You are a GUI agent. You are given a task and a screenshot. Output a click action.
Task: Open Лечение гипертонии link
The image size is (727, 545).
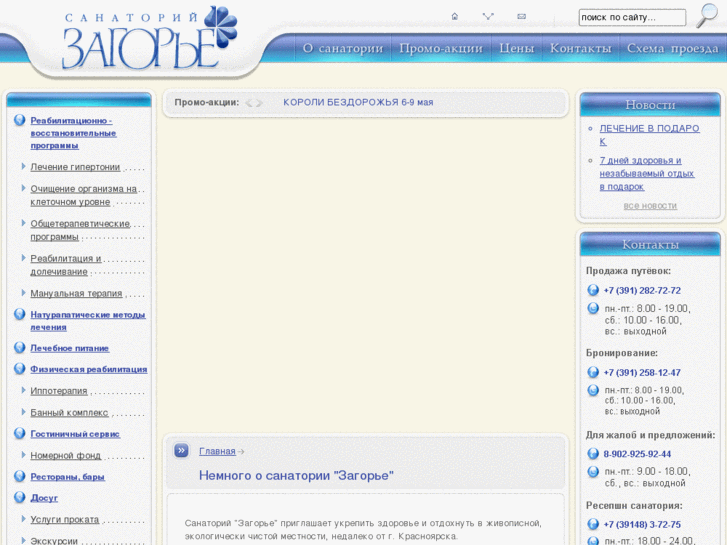75,167
